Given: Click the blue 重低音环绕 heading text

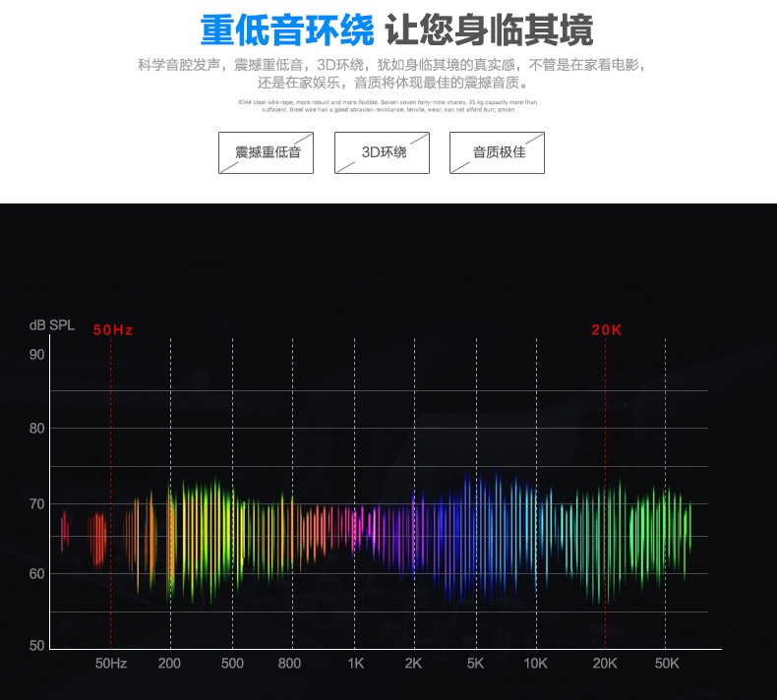Looking at the screenshot, I should 287,30.
